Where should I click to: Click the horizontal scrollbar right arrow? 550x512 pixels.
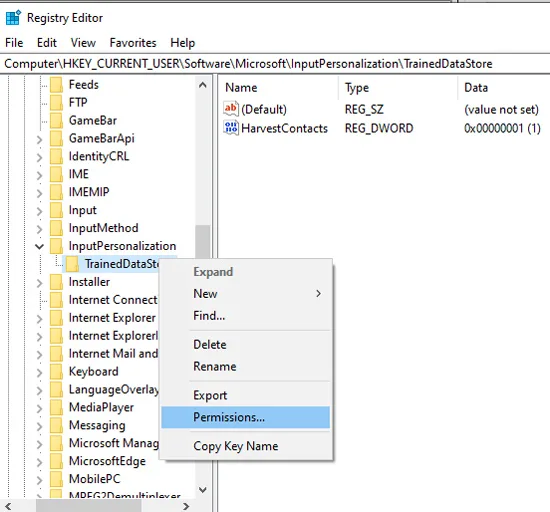(186, 506)
